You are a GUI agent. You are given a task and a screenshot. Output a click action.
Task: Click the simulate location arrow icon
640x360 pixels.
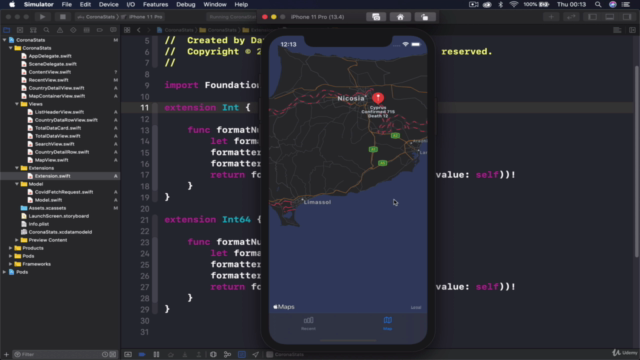coord(256,354)
